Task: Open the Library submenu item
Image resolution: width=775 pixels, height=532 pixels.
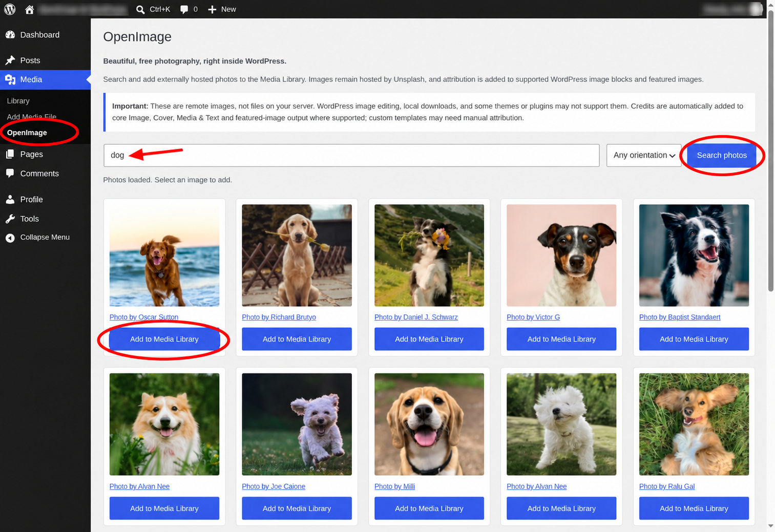Action: click(18, 101)
